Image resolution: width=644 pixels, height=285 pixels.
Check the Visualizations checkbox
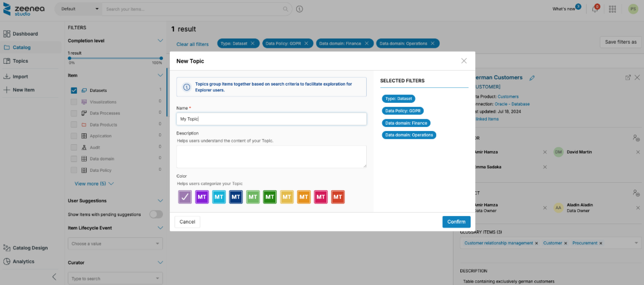click(x=74, y=102)
